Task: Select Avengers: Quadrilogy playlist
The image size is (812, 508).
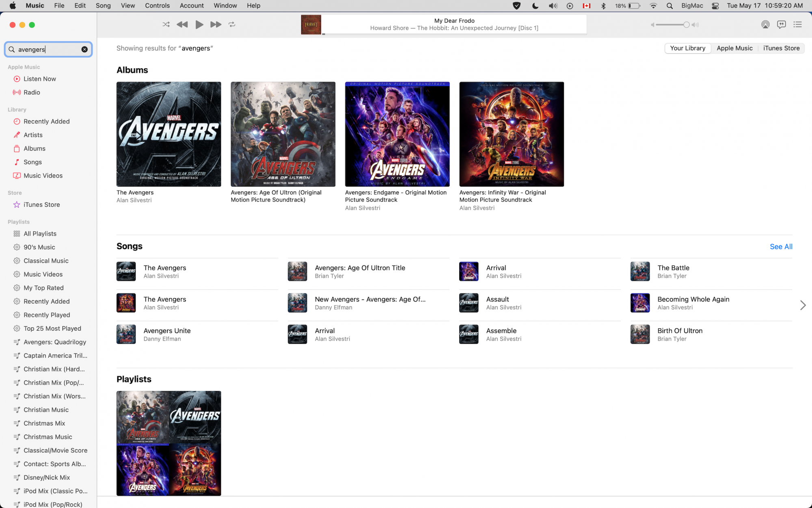Action: (54, 342)
